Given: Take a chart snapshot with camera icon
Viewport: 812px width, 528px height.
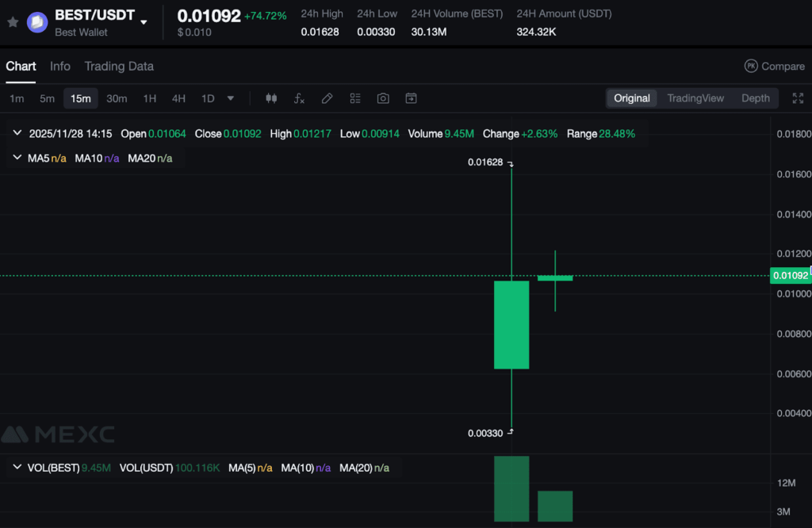Looking at the screenshot, I should pyautogui.click(x=383, y=98).
